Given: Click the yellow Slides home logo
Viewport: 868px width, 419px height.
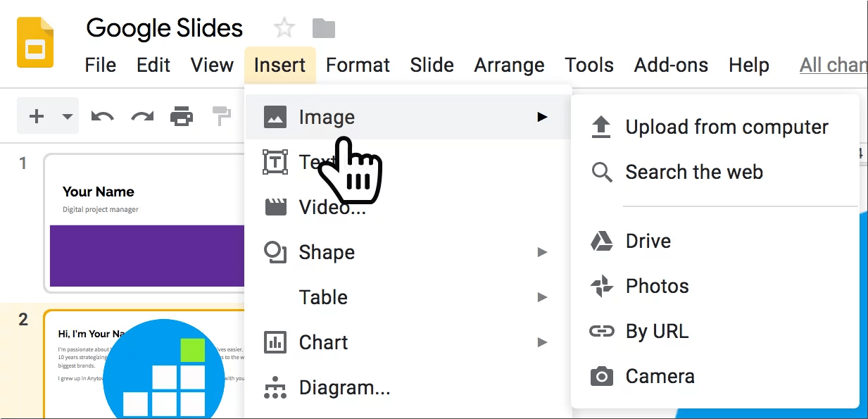Looking at the screenshot, I should coord(35,43).
